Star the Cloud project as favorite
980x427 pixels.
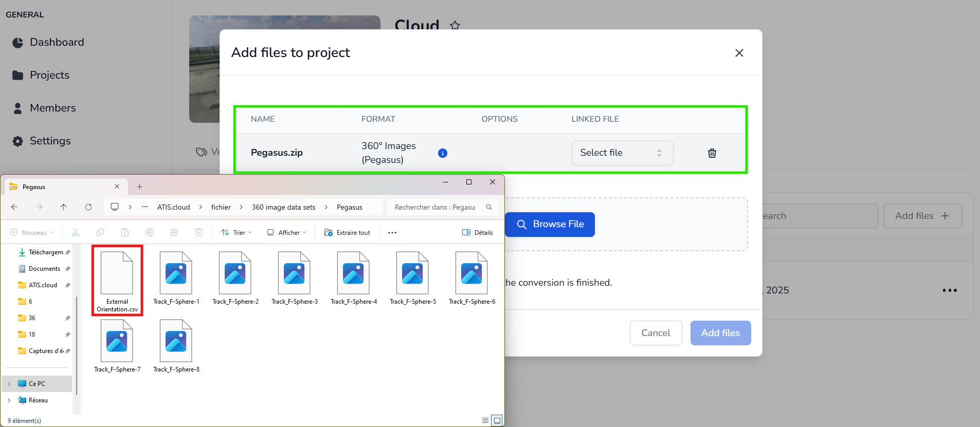[455, 25]
